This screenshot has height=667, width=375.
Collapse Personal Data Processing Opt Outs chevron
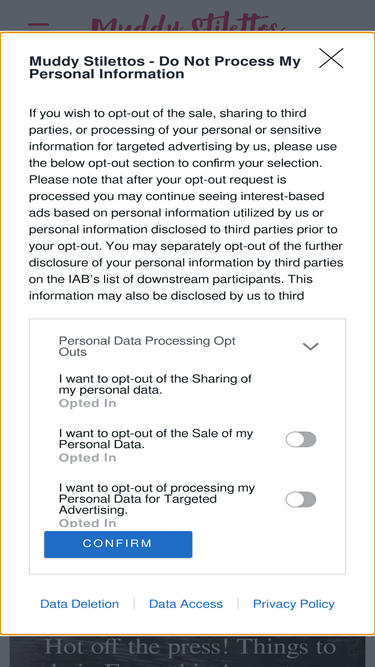click(x=310, y=346)
